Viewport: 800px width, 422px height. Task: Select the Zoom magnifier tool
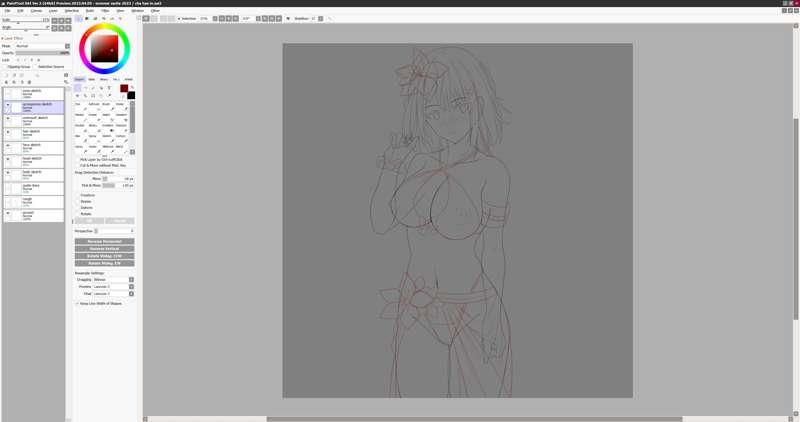pos(85,95)
